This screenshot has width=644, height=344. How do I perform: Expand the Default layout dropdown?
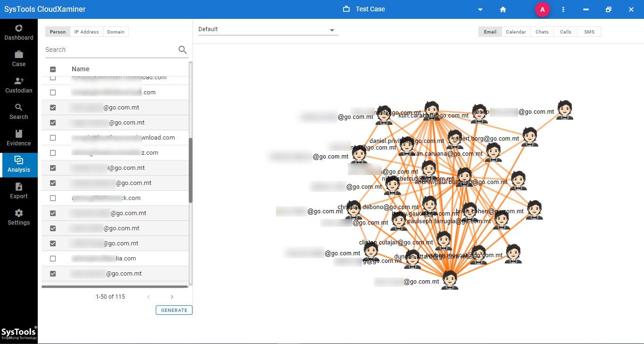click(332, 30)
